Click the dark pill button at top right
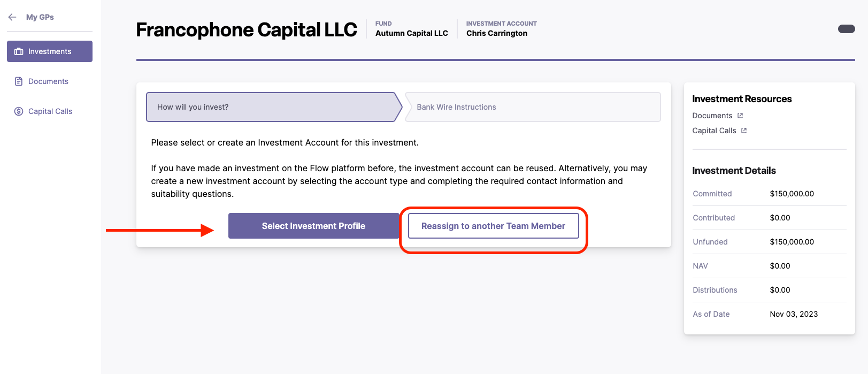The image size is (868, 374). [x=847, y=29]
